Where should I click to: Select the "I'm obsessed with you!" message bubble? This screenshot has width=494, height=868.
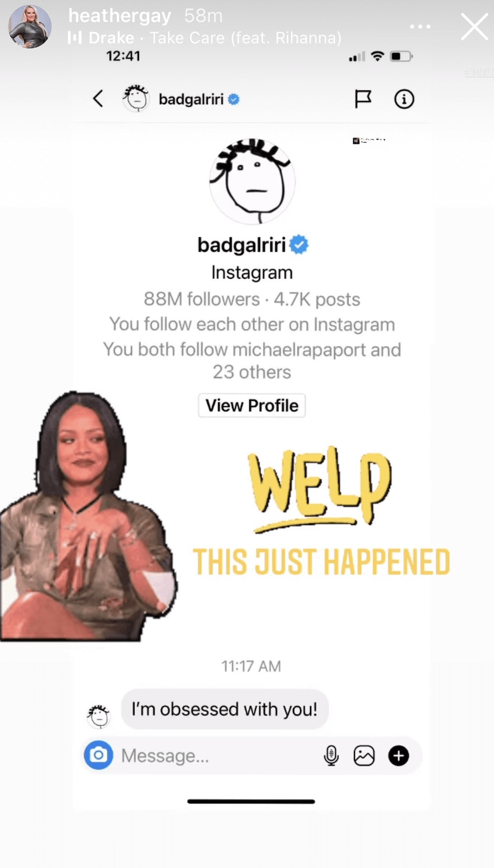[225, 709]
